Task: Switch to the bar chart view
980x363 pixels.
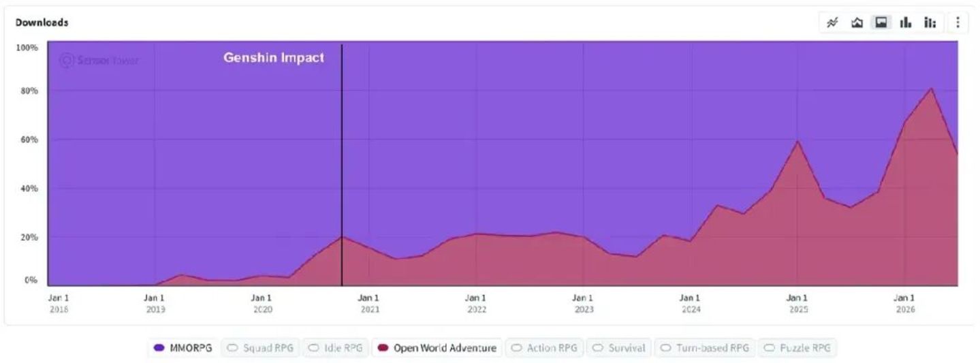Action: [906, 22]
